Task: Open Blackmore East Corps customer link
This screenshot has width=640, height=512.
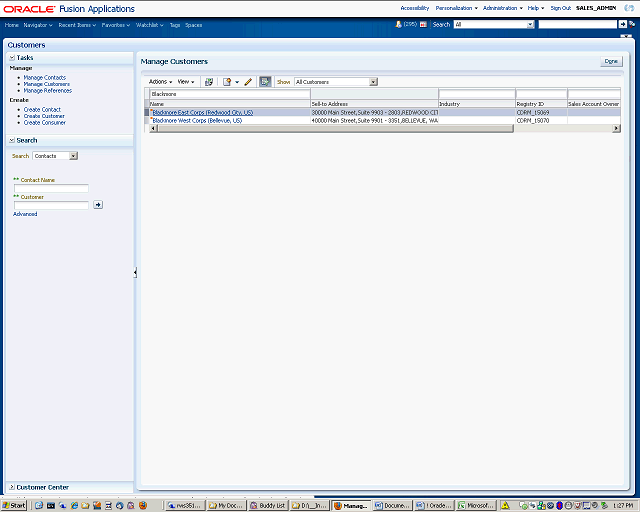Action: [x=202, y=112]
